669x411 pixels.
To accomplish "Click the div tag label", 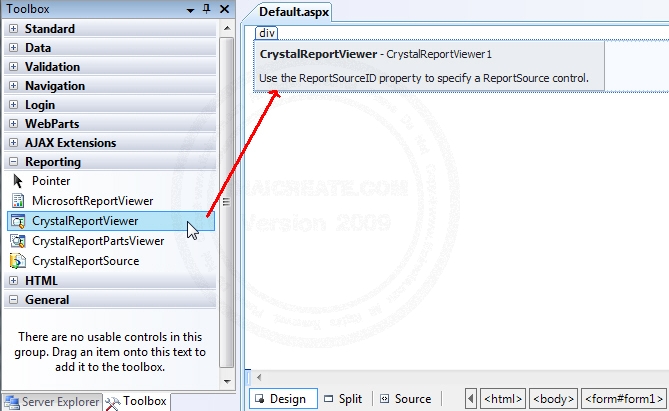I will (x=267, y=33).
